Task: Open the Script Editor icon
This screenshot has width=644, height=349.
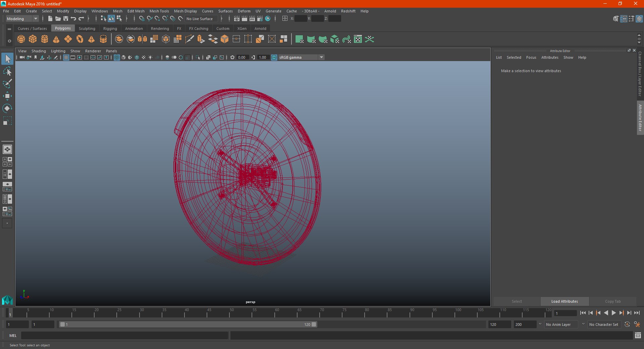Action: click(638, 335)
